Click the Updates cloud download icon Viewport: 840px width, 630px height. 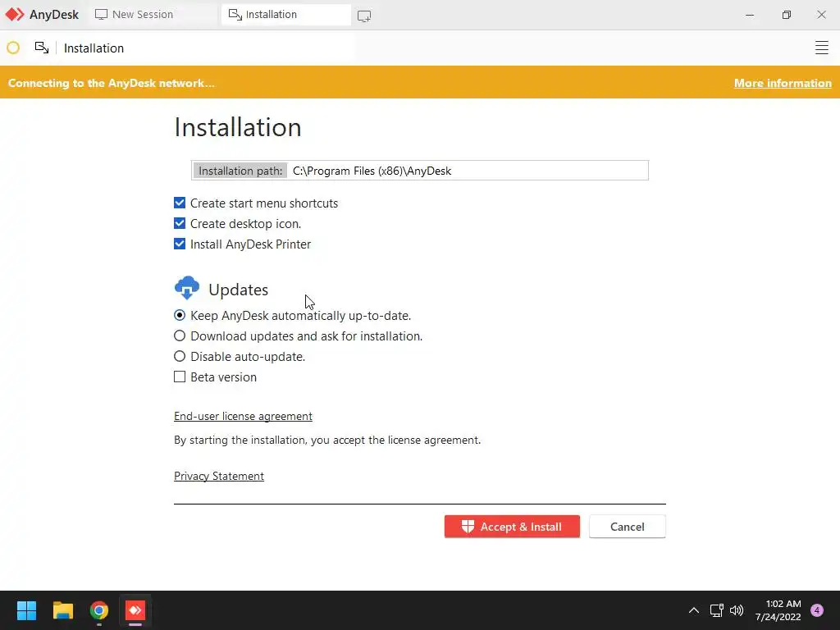click(187, 288)
